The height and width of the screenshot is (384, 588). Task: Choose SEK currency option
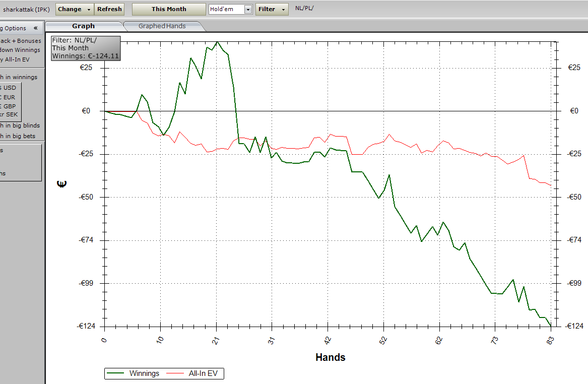9,114
